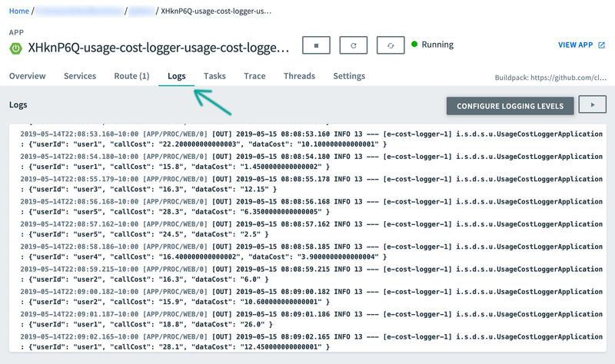Screen dimensions: 615x364
Task: Select log line timestamped 22:08:55.179-10:00
Action: tap(311, 179)
